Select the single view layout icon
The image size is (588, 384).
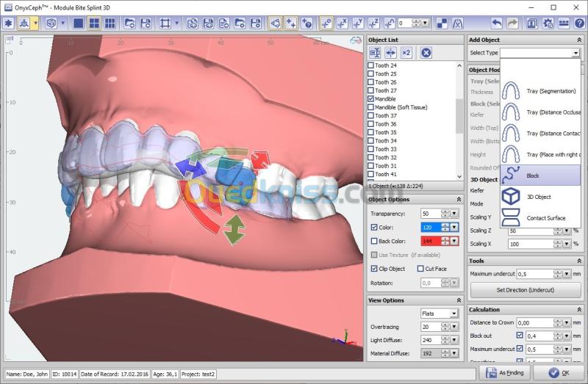79,23
